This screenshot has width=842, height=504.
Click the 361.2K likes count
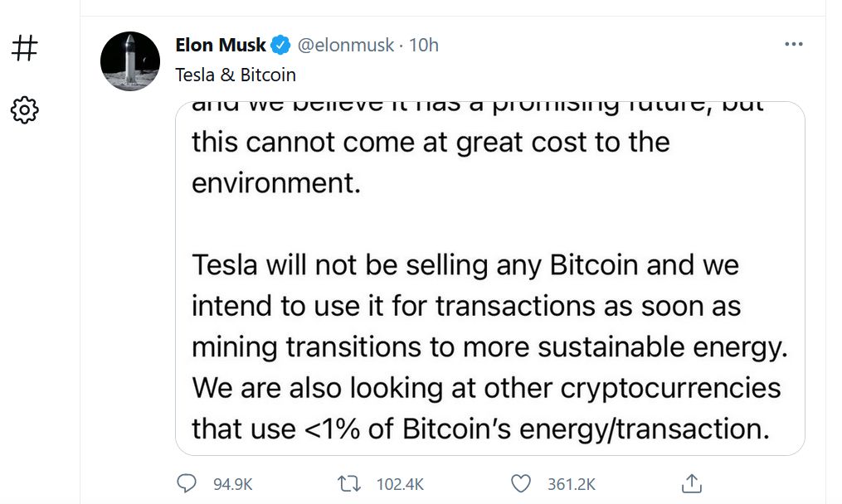572,484
